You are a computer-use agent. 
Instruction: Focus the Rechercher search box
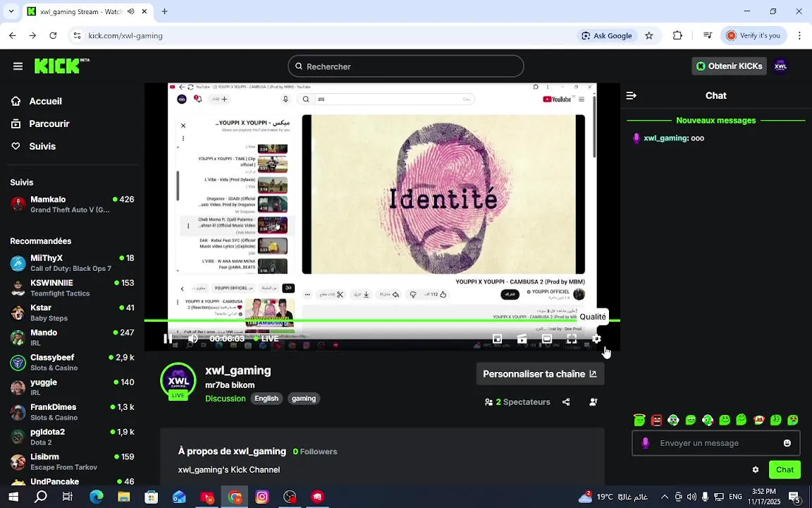click(406, 66)
